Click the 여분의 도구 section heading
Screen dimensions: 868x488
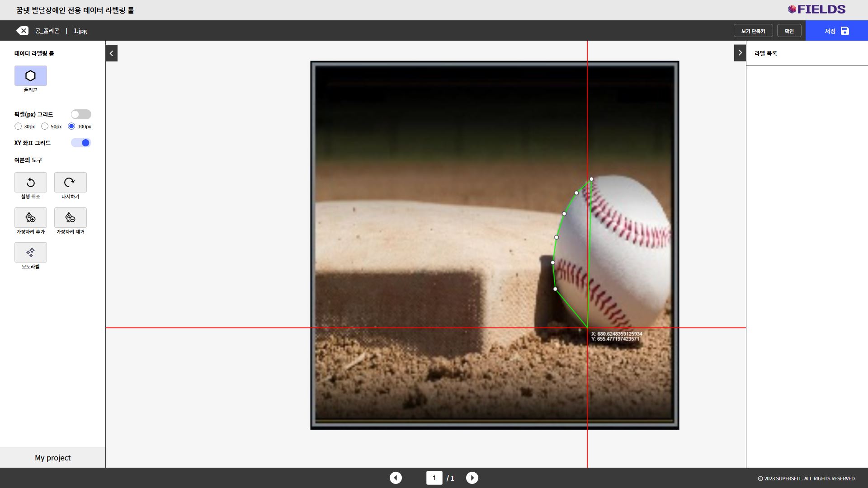[28, 160]
